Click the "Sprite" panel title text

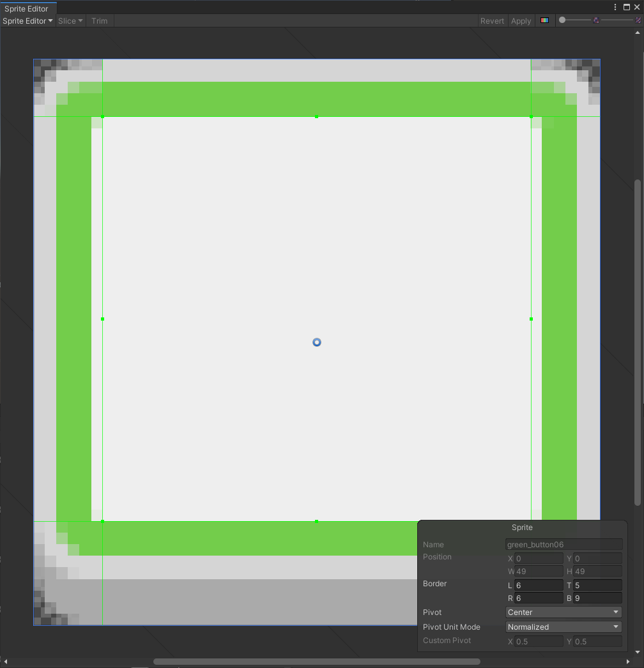pos(522,528)
